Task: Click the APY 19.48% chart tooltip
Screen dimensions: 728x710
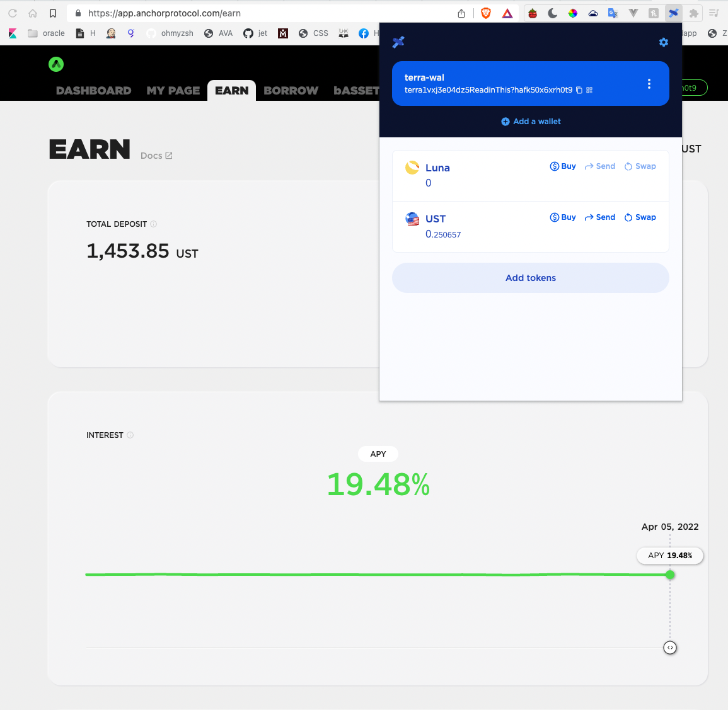Action: [670, 556]
